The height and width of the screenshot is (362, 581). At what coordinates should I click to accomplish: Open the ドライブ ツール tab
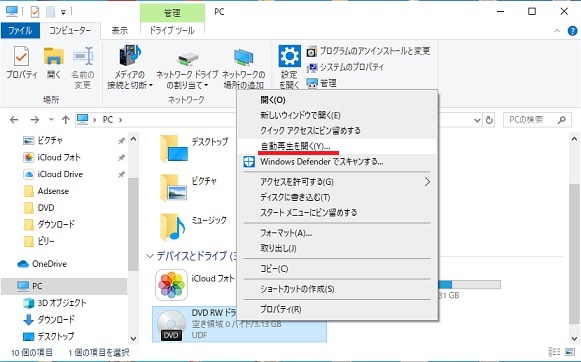172,31
